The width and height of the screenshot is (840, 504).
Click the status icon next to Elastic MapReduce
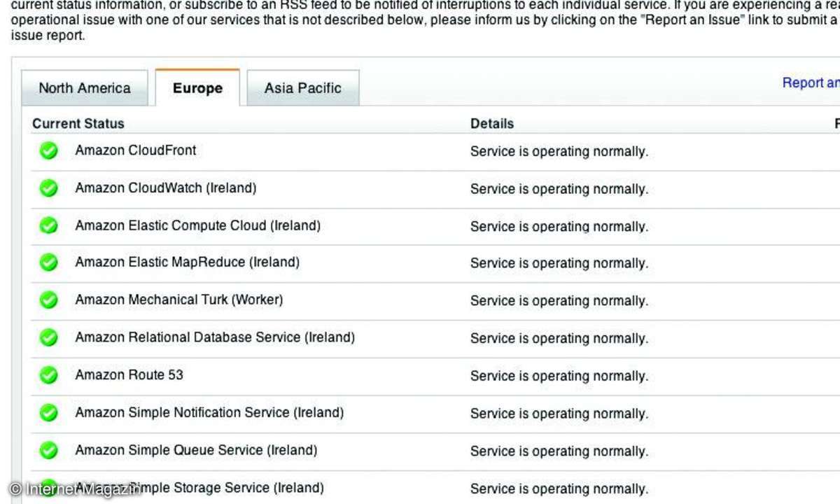click(x=48, y=262)
